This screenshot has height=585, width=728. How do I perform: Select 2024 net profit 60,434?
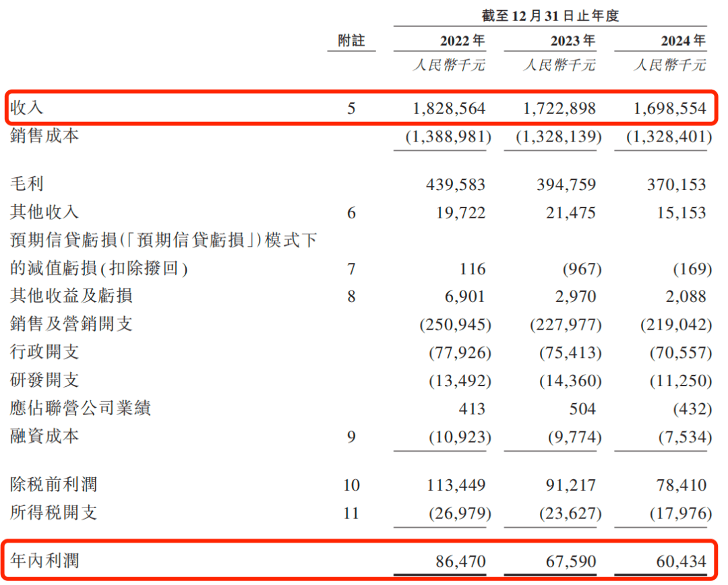(681, 561)
